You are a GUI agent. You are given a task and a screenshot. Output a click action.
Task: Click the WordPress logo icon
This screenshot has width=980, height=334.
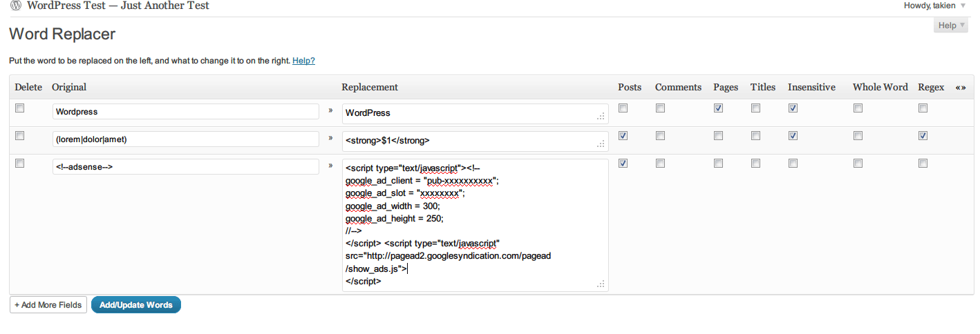pos(15,6)
